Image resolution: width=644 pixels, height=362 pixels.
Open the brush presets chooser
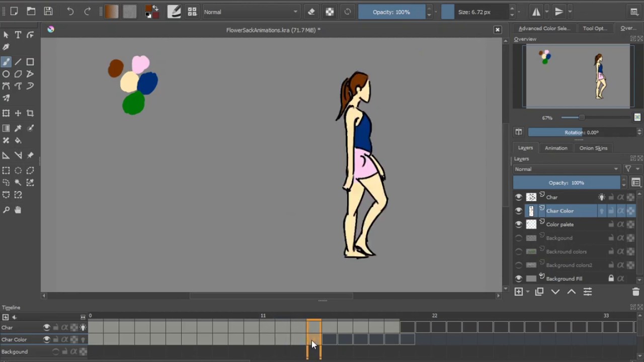click(192, 12)
